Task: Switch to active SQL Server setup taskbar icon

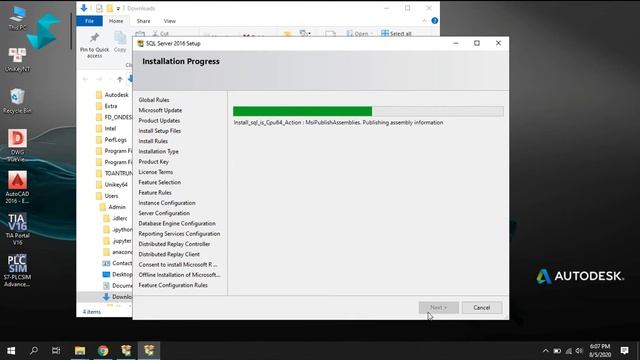Action: tap(149, 351)
